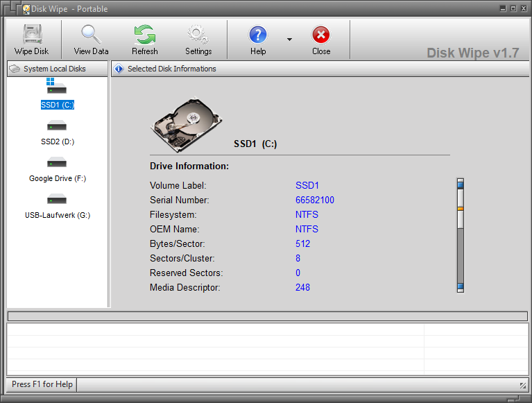Click the SSD1 (C:) label in list

click(x=58, y=105)
